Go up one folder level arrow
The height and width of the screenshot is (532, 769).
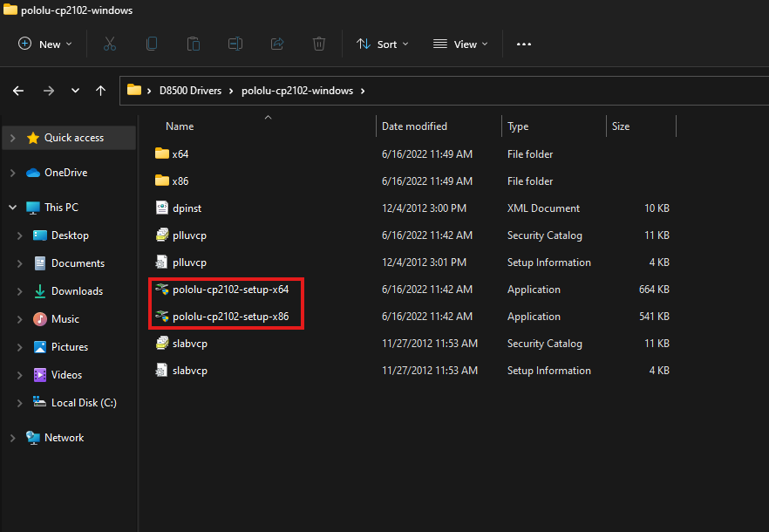[101, 91]
